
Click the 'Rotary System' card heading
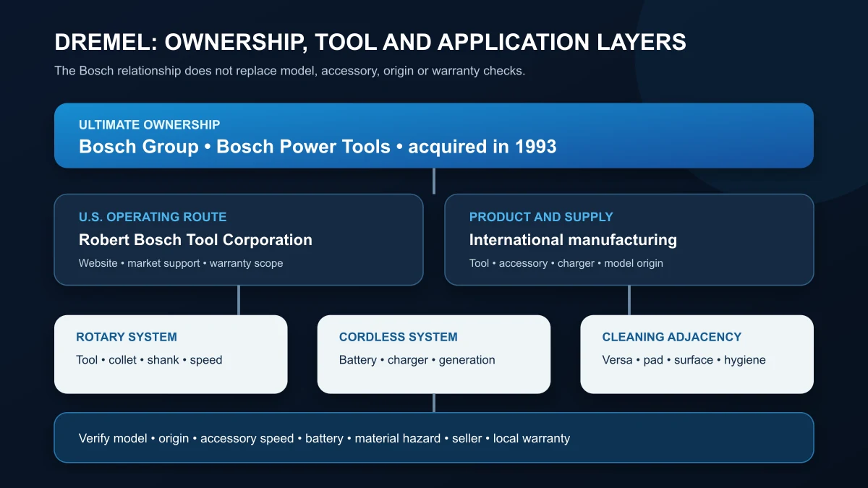tap(127, 337)
